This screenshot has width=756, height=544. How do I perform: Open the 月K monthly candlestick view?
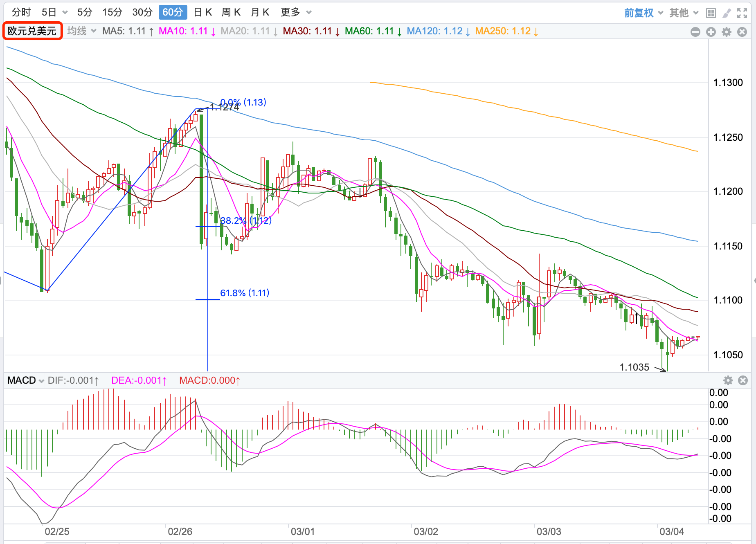260,12
